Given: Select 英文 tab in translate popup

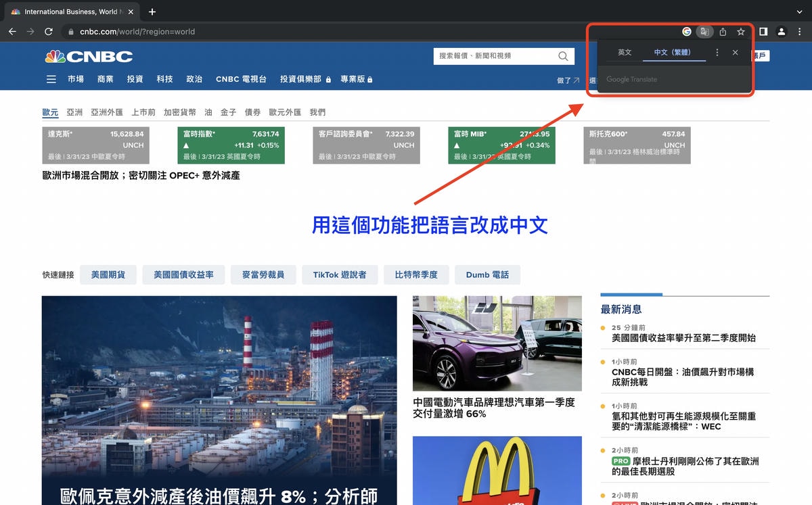Looking at the screenshot, I should (625, 52).
